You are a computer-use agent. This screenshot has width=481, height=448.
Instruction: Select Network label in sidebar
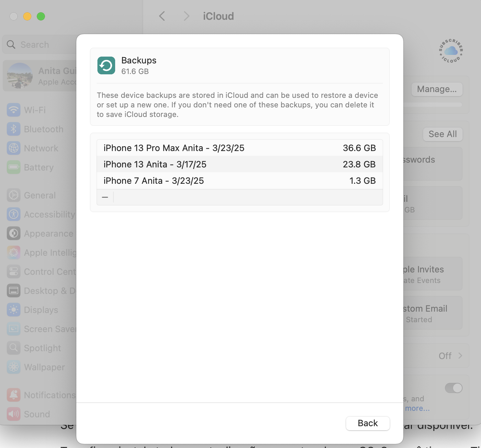[x=41, y=148]
